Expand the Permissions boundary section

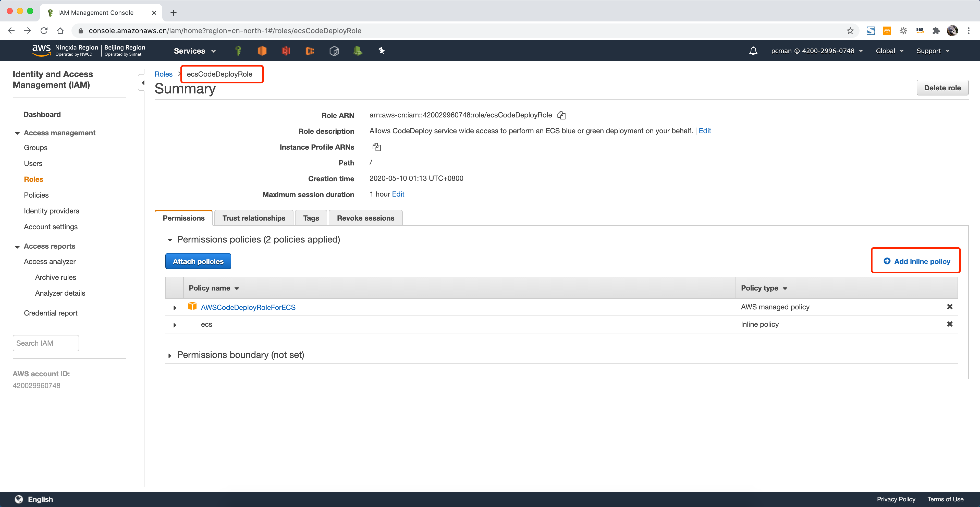point(170,356)
